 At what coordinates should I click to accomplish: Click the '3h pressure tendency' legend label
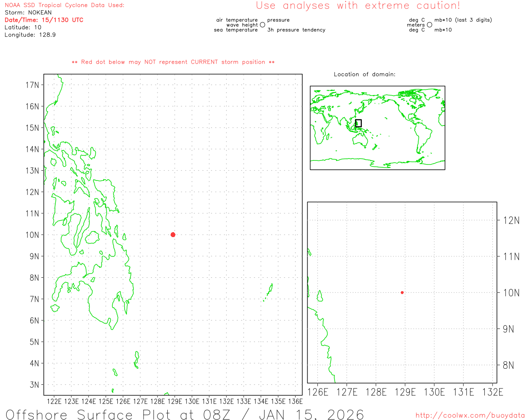click(x=296, y=30)
